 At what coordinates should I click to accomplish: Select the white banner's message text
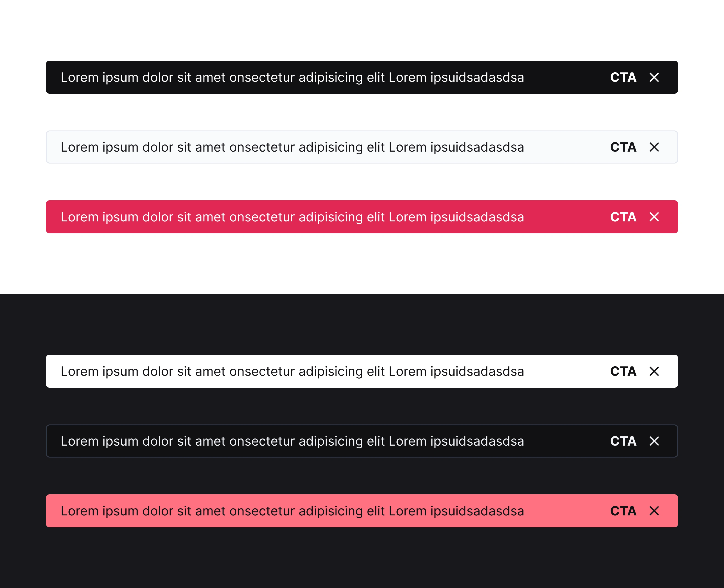pyautogui.click(x=292, y=372)
